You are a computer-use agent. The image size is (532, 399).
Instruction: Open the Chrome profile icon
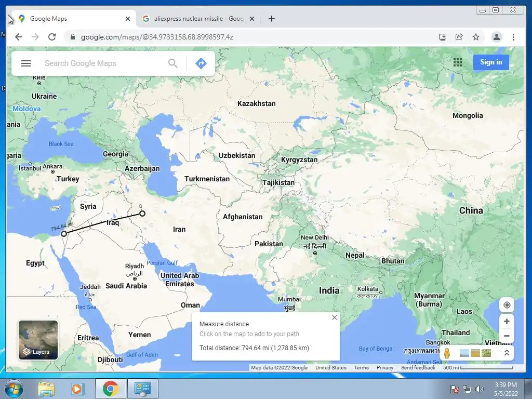tap(496, 37)
